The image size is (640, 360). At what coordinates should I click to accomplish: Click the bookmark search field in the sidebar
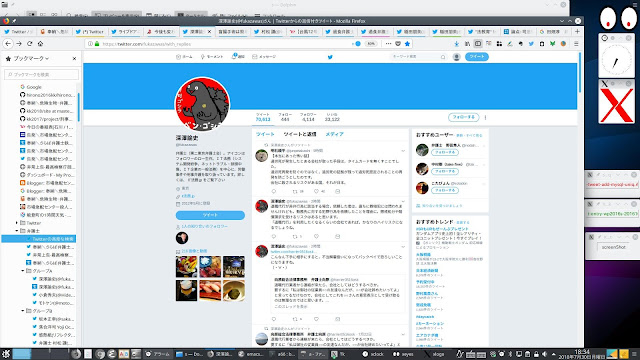pos(41,74)
